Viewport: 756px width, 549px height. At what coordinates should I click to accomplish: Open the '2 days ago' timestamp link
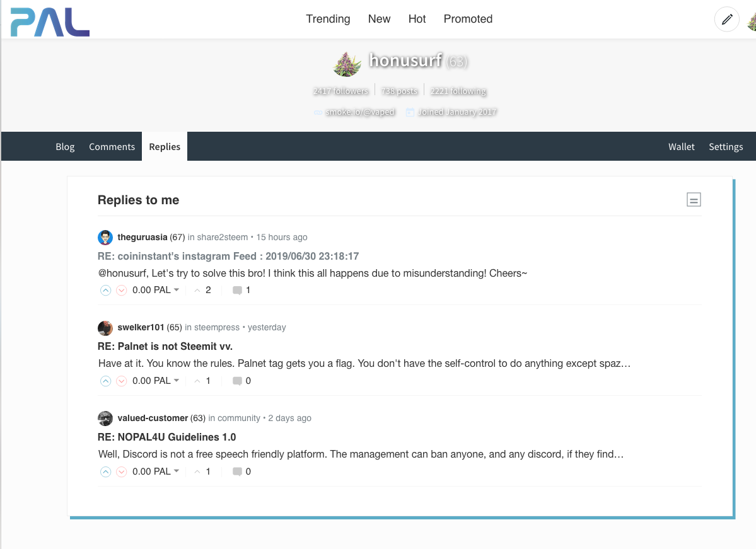pos(290,418)
